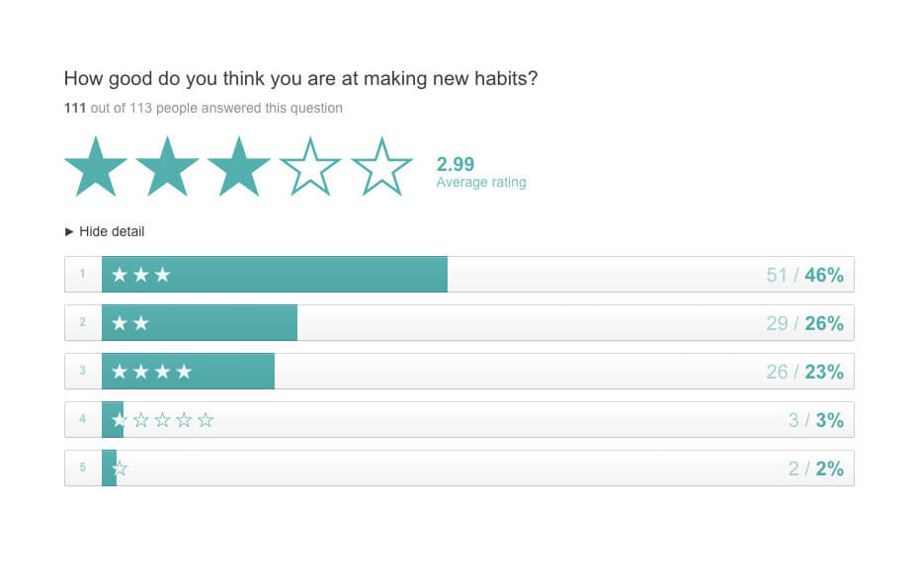Click the 2 / 2% result count
This screenshot has height=588, width=914.
pos(815,468)
